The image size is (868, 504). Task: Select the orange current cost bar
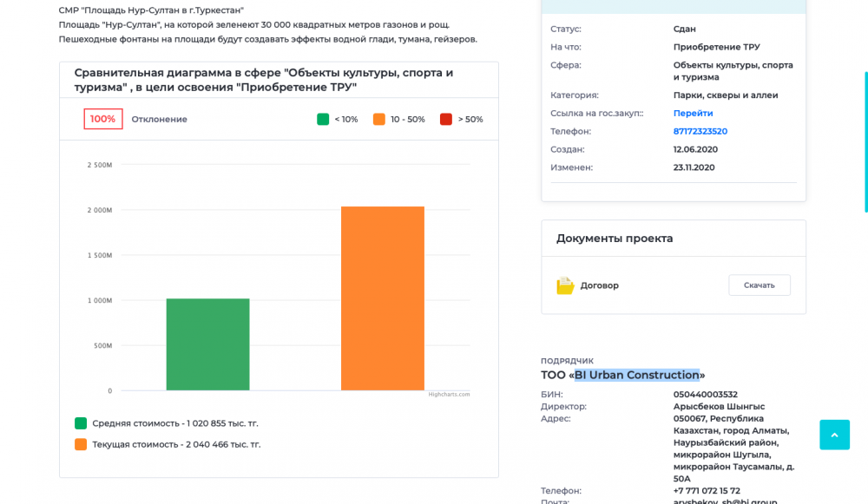[383, 298]
